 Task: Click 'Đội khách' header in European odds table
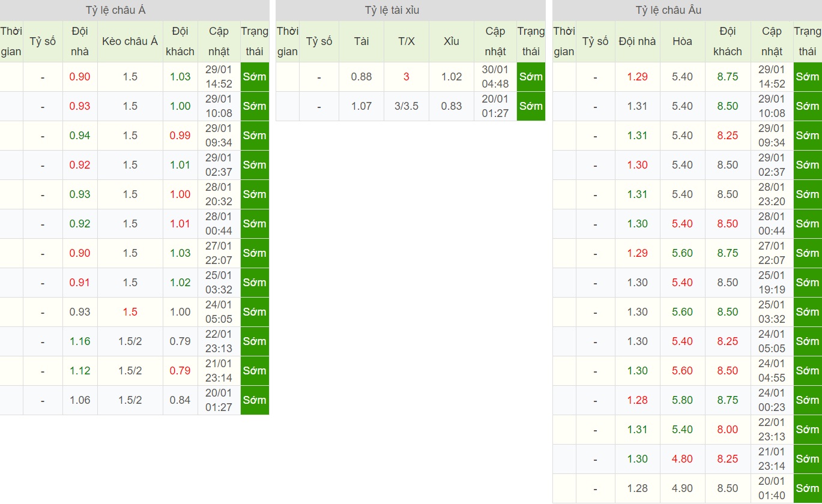[728, 41]
